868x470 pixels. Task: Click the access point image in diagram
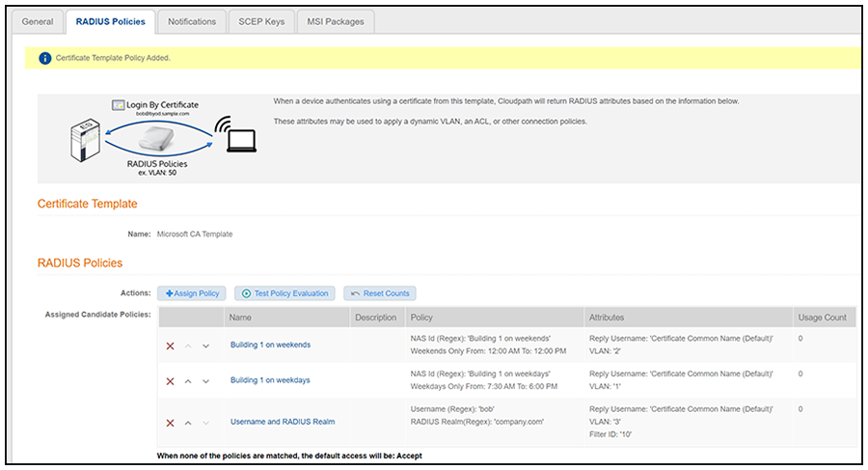click(156, 137)
